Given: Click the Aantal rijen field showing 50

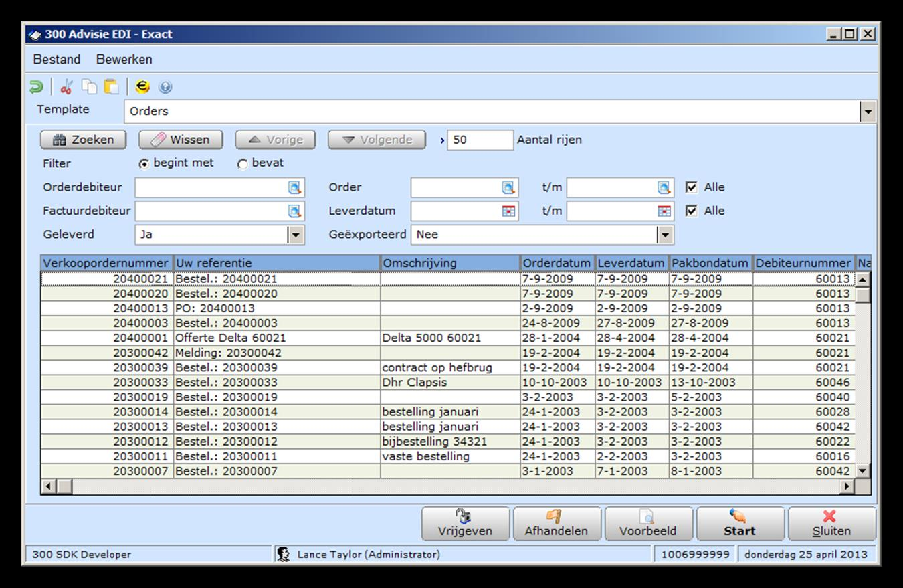Looking at the screenshot, I should (x=480, y=140).
